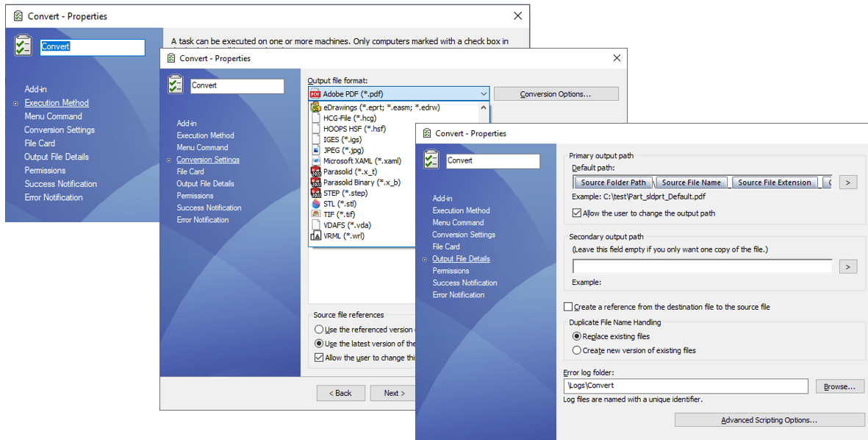Pick the JPEG format icon
Viewport: 868px width, 440px height.
point(315,150)
